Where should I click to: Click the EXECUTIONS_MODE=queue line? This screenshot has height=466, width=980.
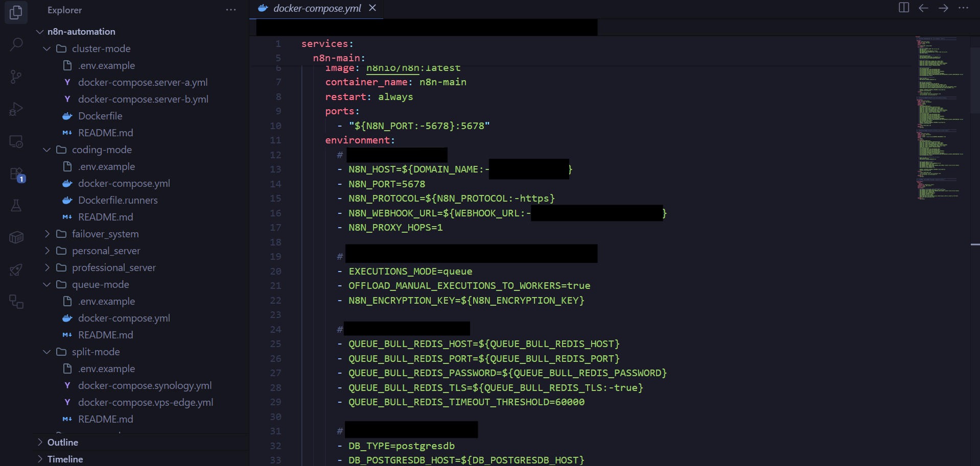tap(410, 271)
